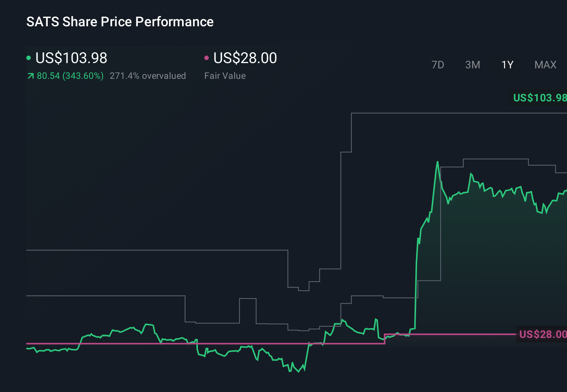Click green dot beside US$103.98 header price

pyautogui.click(x=29, y=58)
